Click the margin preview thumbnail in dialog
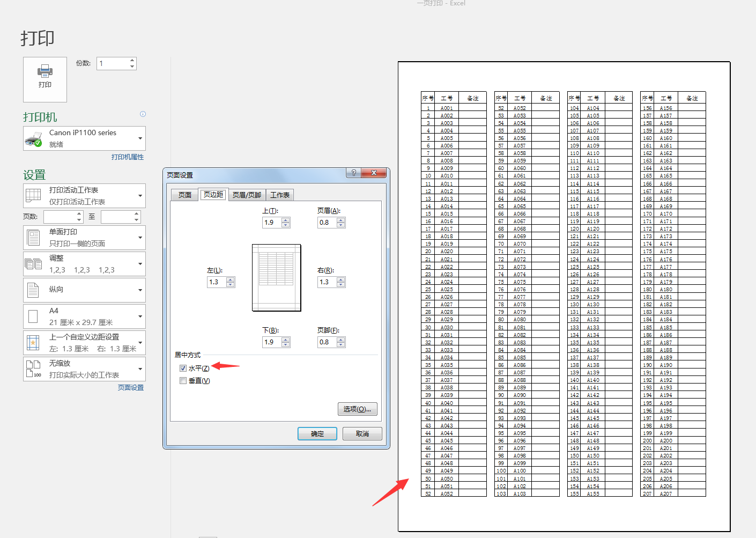 click(x=277, y=278)
